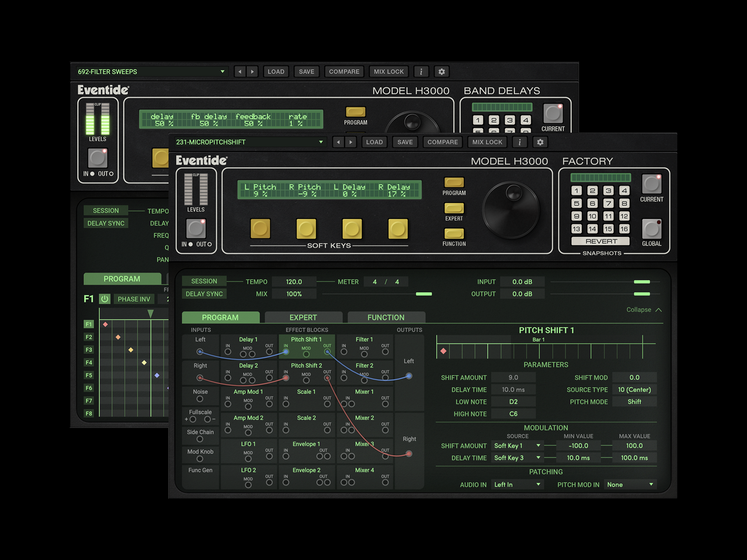The image size is (747, 560).
Task: Toggle the CURRENT button in Band Delays panel
Action: tap(553, 113)
